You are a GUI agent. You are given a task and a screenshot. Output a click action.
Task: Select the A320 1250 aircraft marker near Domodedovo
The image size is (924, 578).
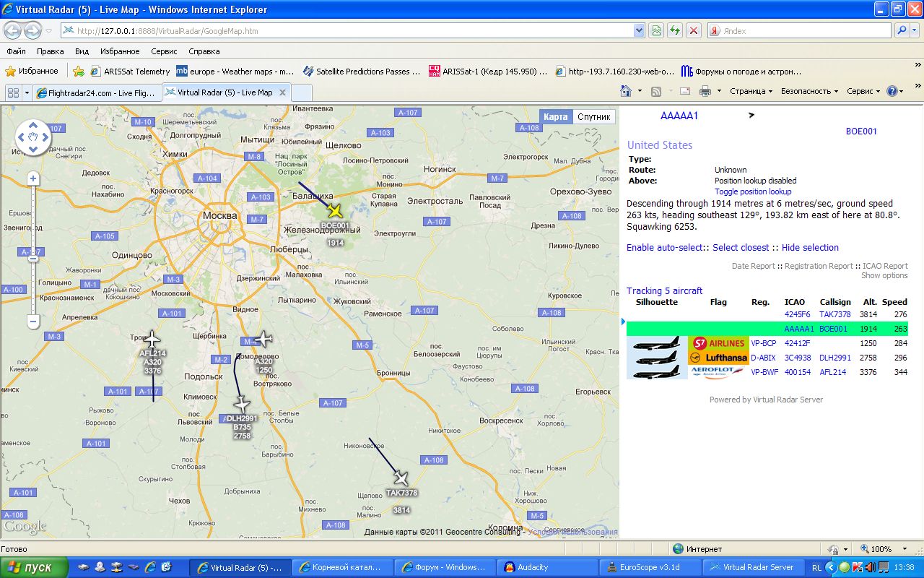(264, 338)
